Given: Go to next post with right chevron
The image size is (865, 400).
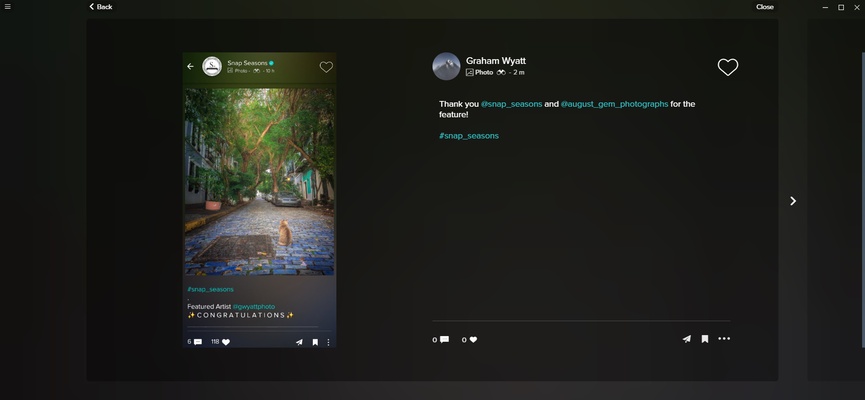Looking at the screenshot, I should pos(793,201).
